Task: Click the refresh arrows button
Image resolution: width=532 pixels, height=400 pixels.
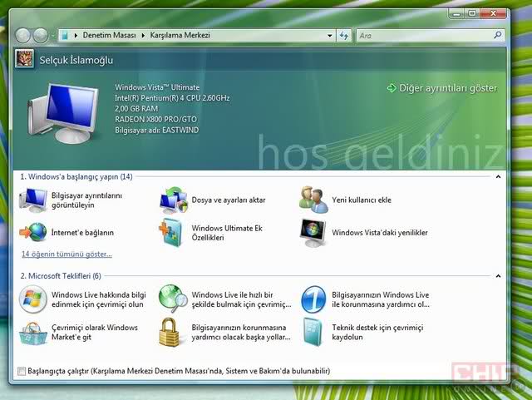Action: tap(344, 35)
